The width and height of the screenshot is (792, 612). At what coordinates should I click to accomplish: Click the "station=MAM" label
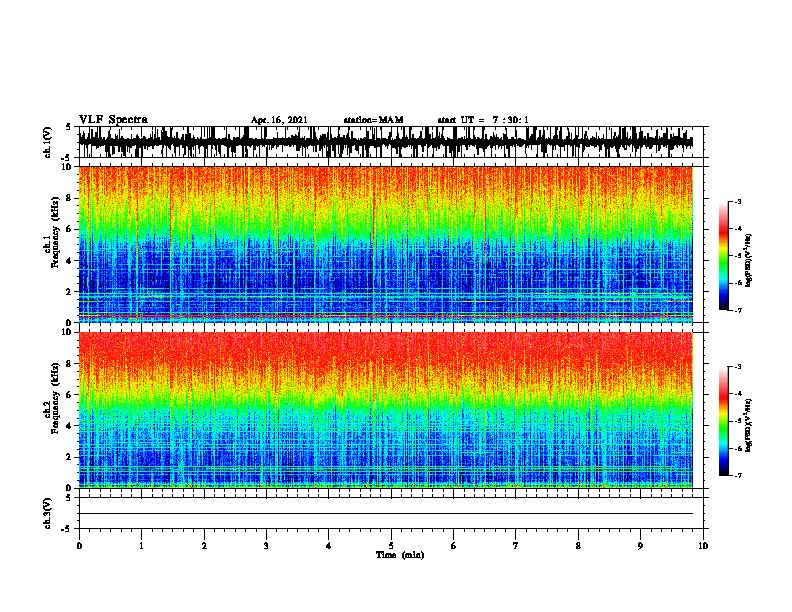pos(373,120)
